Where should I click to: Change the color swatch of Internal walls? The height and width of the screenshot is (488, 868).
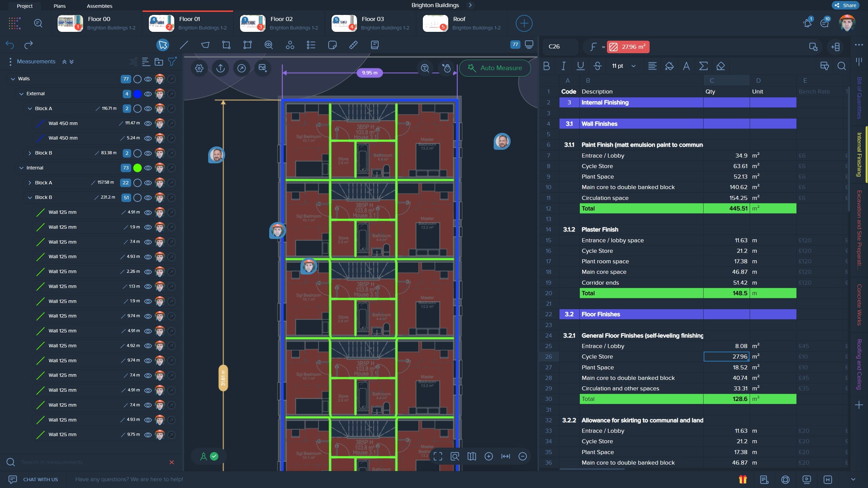coord(137,168)
